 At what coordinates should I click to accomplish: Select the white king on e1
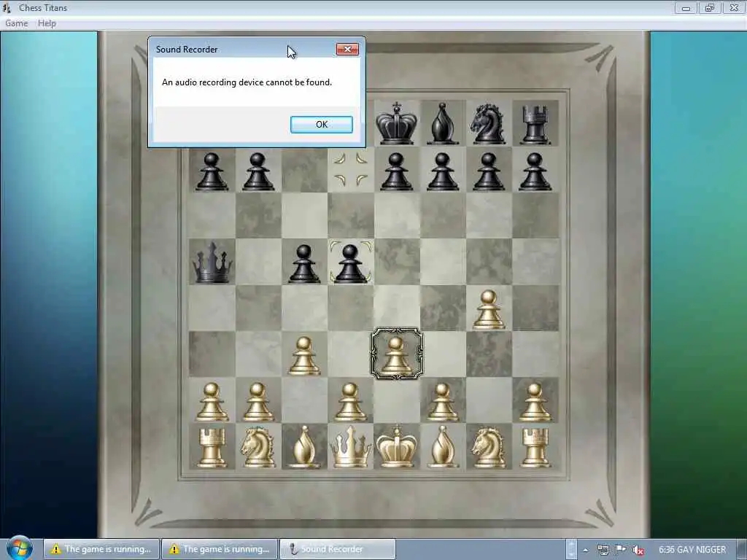pyautogui.click(x=396, y=446)
